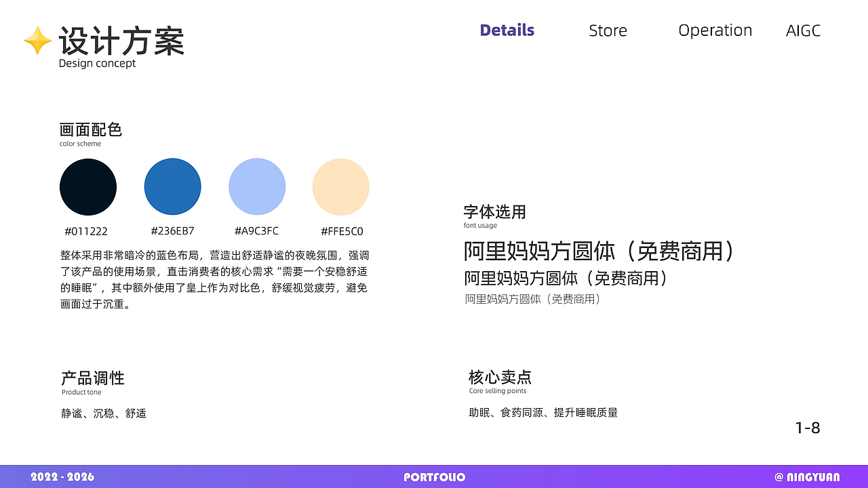The width and height of the screenshot is (868, 488).
Task: Select the 静谧、沉稳、舒适 text
Action: coord(104,413)
